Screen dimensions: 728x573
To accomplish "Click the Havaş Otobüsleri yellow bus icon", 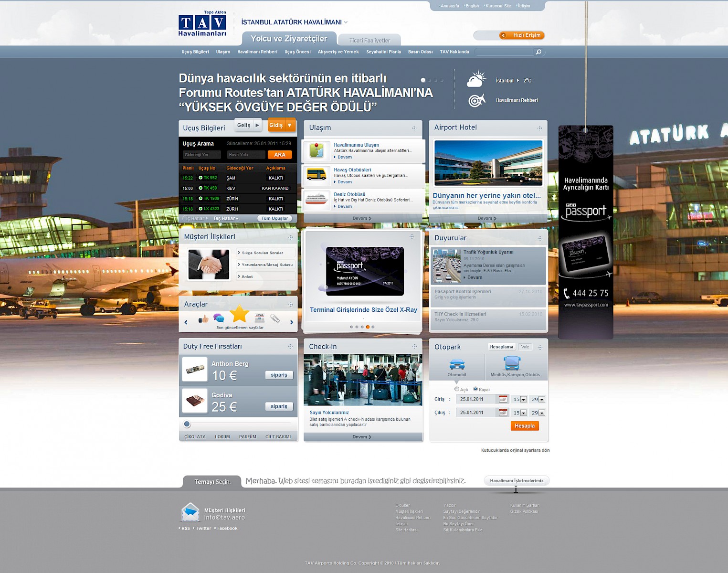I will pos(316,175).
